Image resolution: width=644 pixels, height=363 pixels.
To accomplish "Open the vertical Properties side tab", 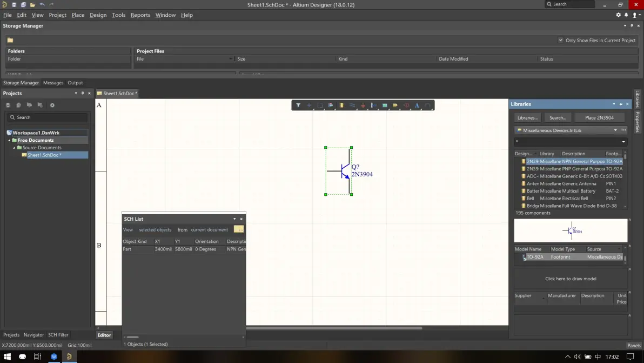I will coord(637,122).
